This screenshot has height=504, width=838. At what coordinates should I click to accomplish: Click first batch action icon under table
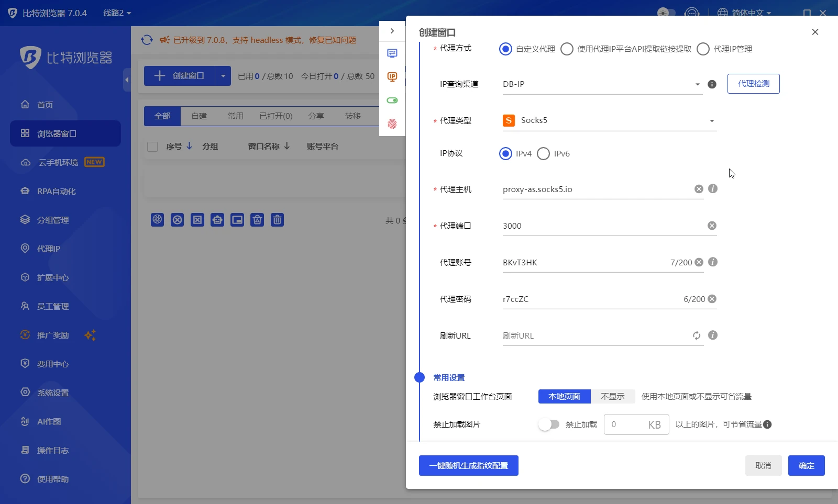pyautogui.click(x=158, y=220)
